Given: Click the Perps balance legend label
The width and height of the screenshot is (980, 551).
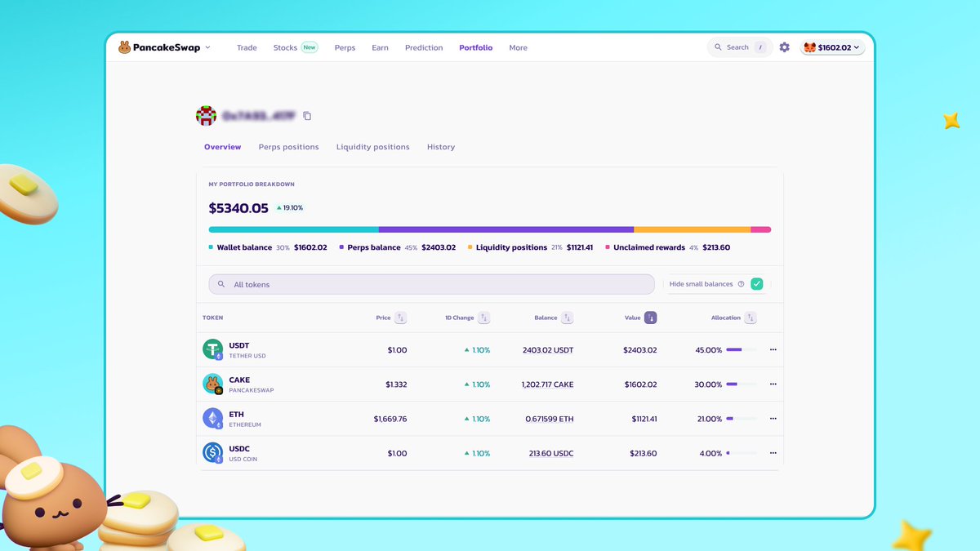Looking at the screenshot, I should tap(374, 247).
